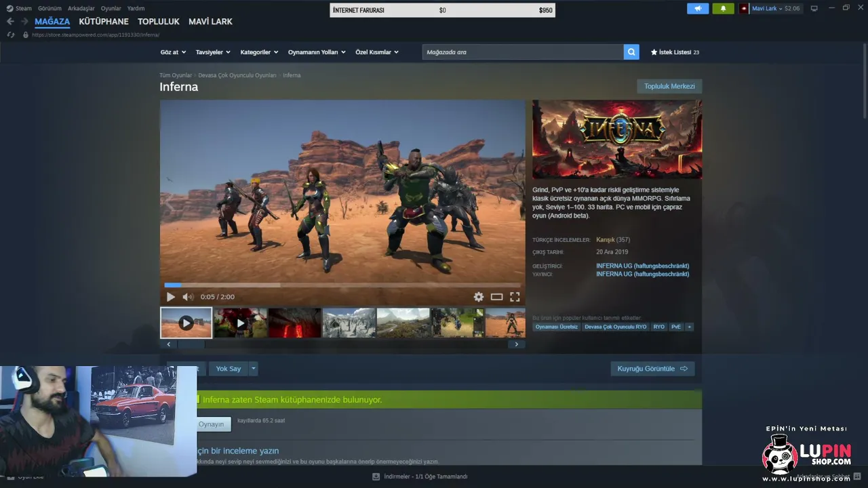Click the thumbnail strip left arrow
868x488 pixels.
click(168, 344)
